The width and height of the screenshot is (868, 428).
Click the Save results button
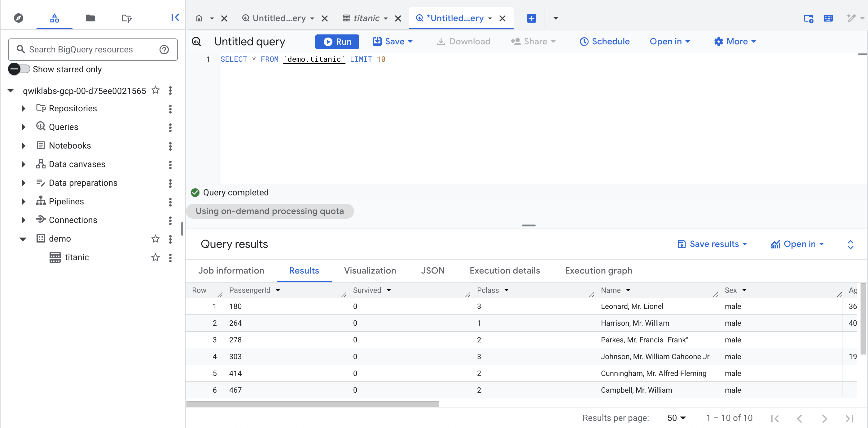713,244
